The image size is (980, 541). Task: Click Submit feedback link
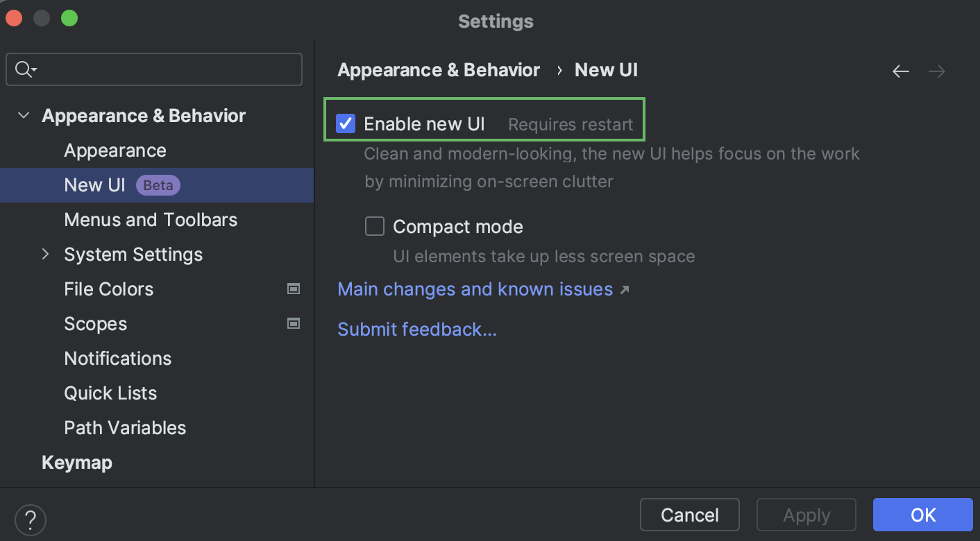pos(416,329)
